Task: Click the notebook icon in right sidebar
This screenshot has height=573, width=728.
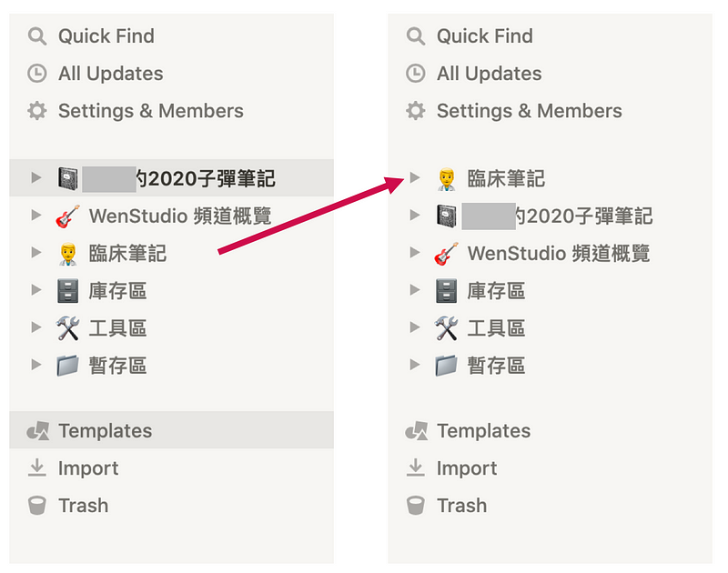Action: (447, 216)
